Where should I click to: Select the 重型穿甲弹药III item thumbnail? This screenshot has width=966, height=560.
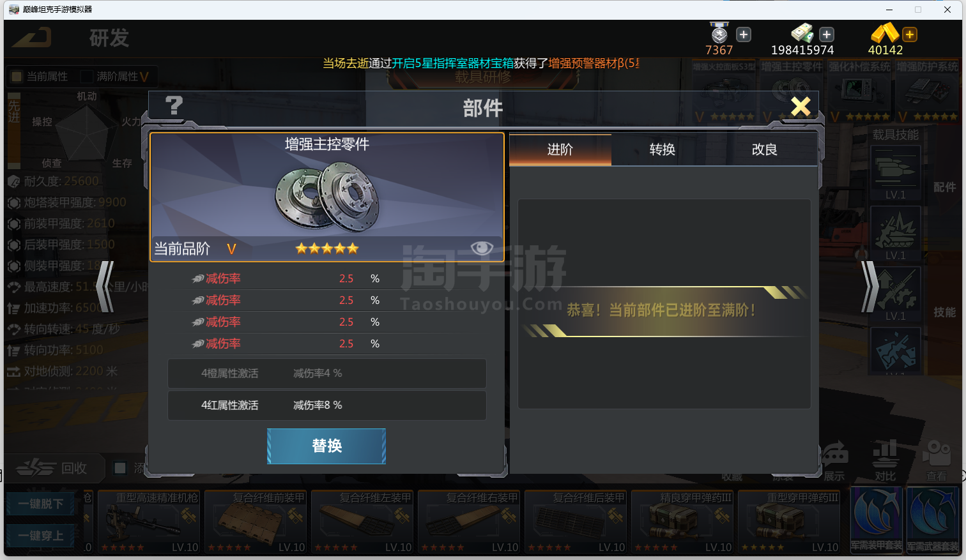pos(788,522)
